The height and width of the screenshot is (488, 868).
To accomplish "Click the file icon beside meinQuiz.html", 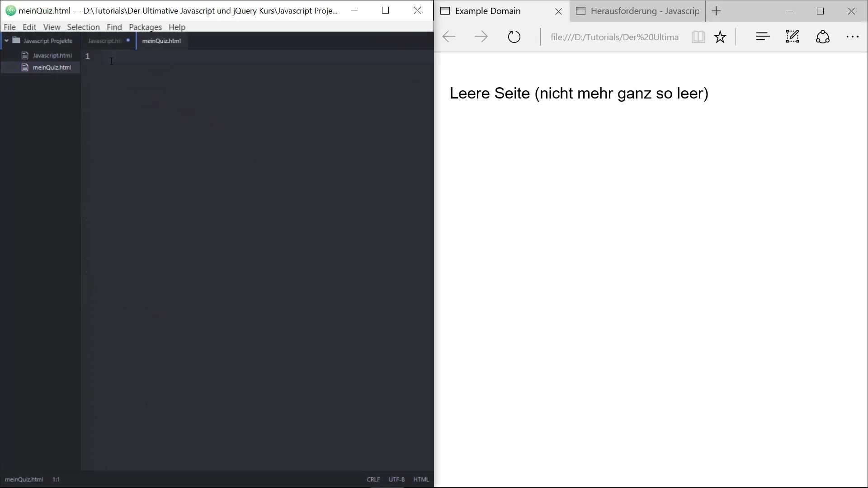I will tap(25, 67).
